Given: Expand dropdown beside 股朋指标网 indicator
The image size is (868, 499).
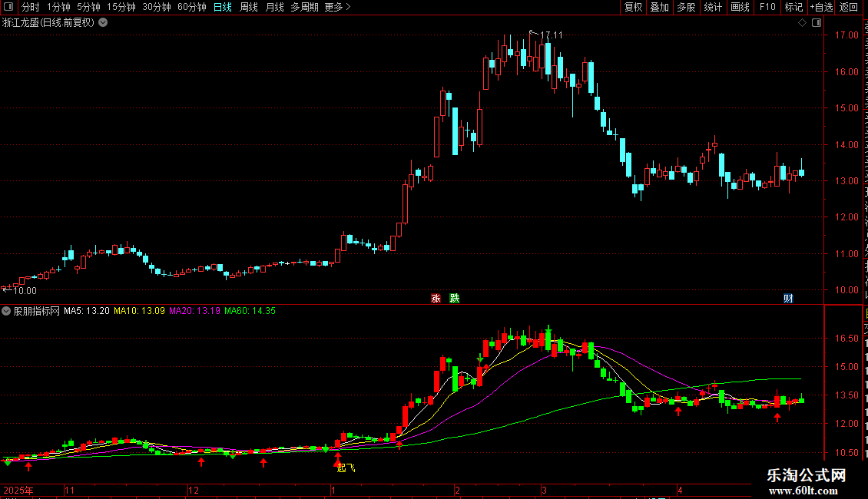Looking at the screenshot, I should coord(6,311).
